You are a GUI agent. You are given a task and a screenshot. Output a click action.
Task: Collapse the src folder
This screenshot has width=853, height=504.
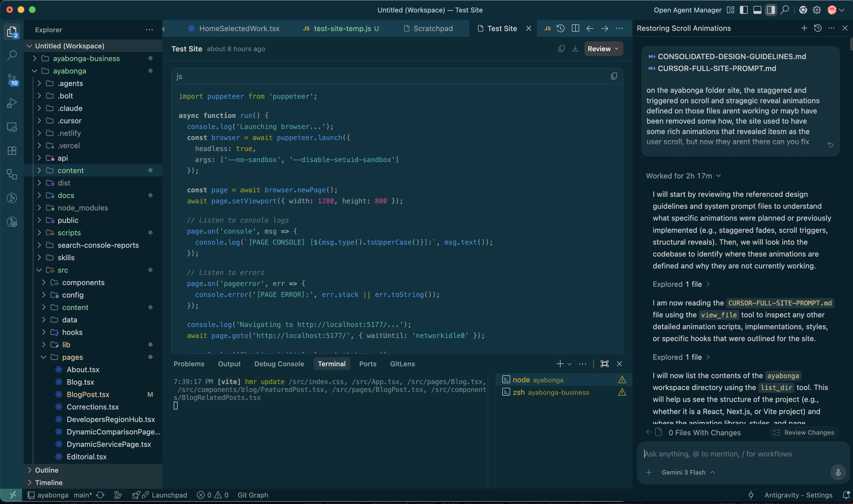(x=93, y=270)
